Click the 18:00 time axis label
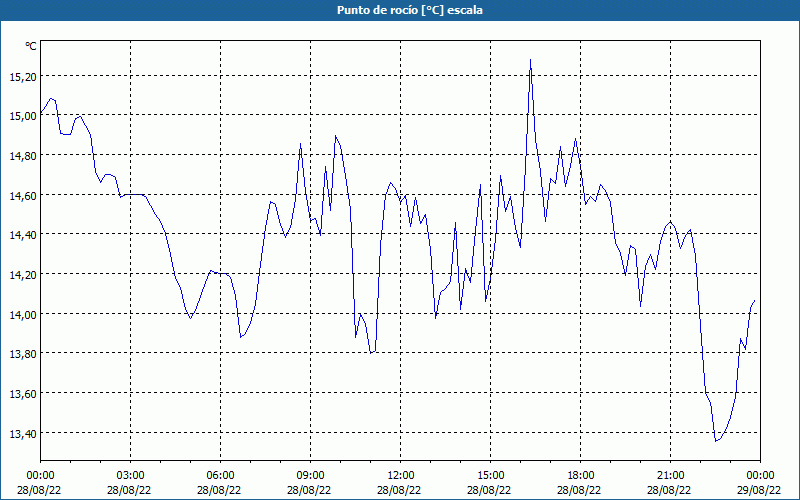The width and height of the screenshot is (800, 500). point(581,476)
